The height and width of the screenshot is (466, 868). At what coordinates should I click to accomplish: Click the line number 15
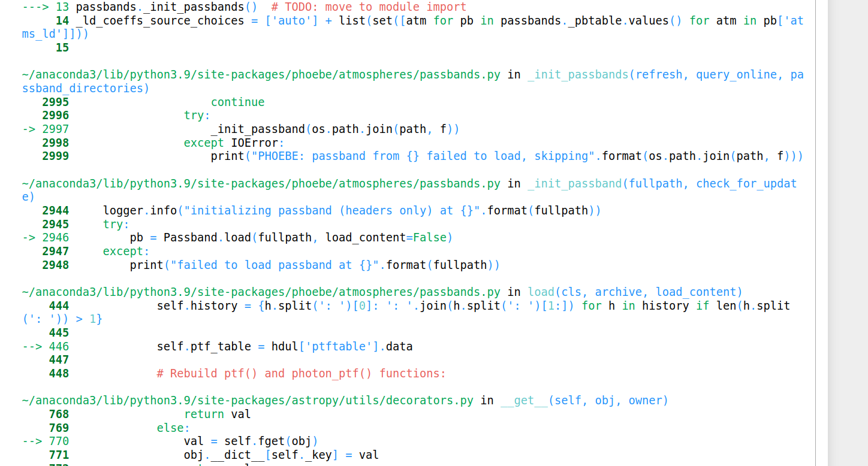pyautogui.click(x=62, y=48)
